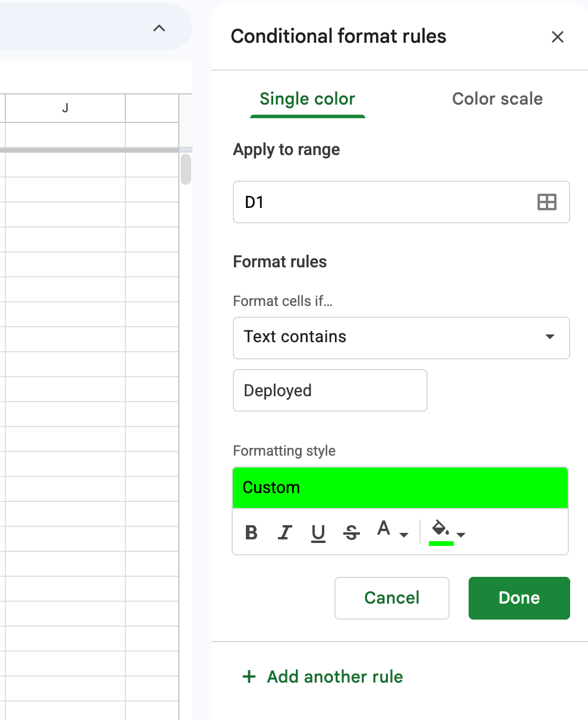Click the Deployed text value field

pyautogui.click(x=330, y=390)
